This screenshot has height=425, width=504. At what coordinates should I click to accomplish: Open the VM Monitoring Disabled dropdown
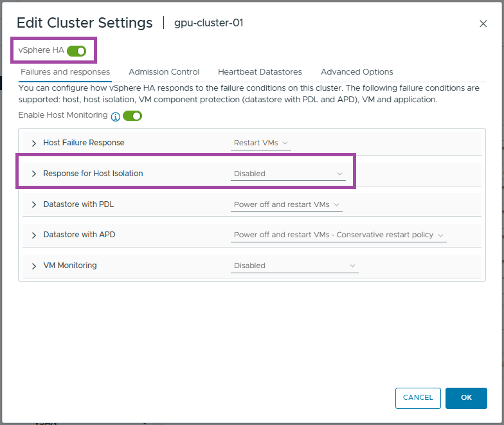click(x=294, y=266)
